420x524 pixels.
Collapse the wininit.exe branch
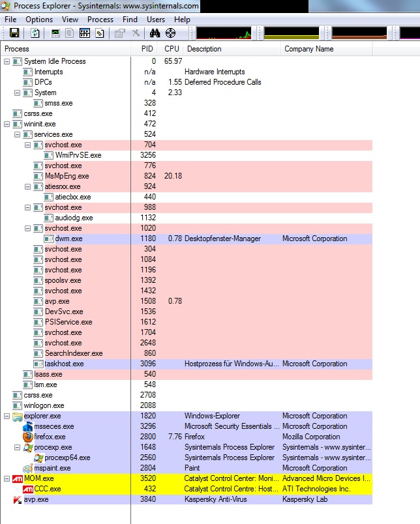(x=7, y=124)
